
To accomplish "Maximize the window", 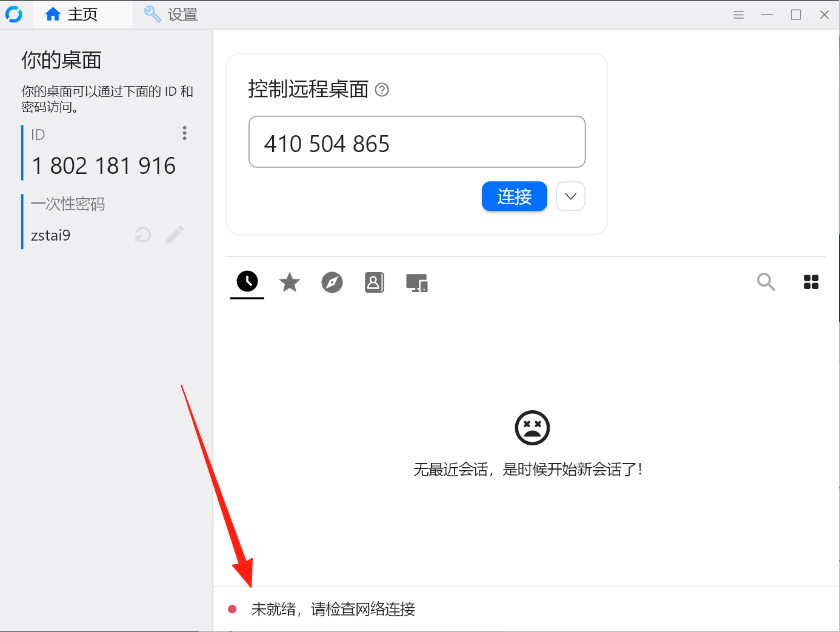I will coord(796,15).
